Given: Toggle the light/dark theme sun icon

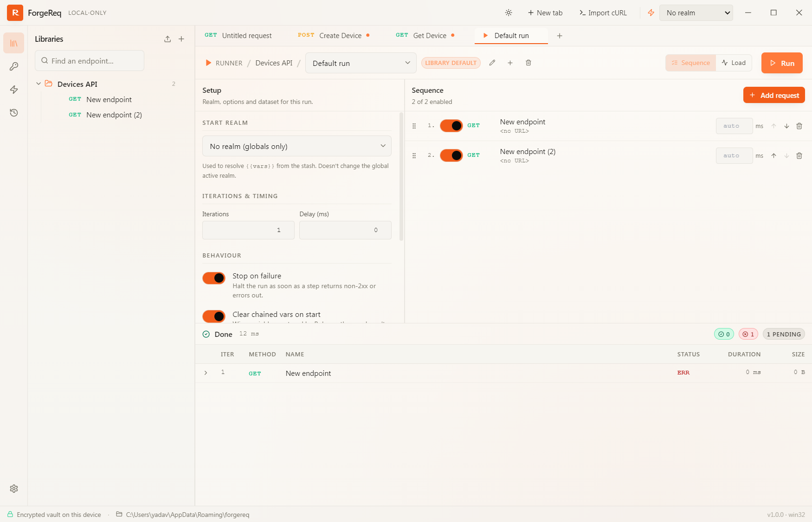Looking at the screenshot, I should (509, 13).
